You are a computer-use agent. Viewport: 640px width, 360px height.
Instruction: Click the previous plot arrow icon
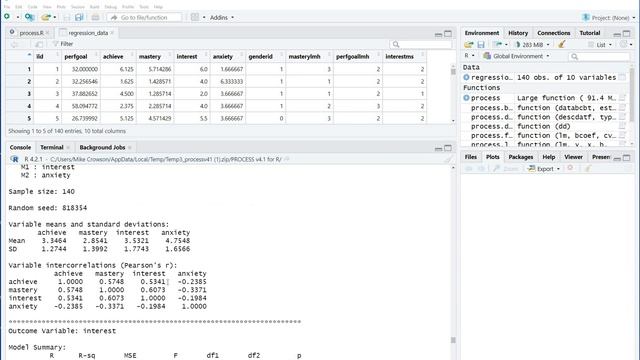tap(469, 169)
